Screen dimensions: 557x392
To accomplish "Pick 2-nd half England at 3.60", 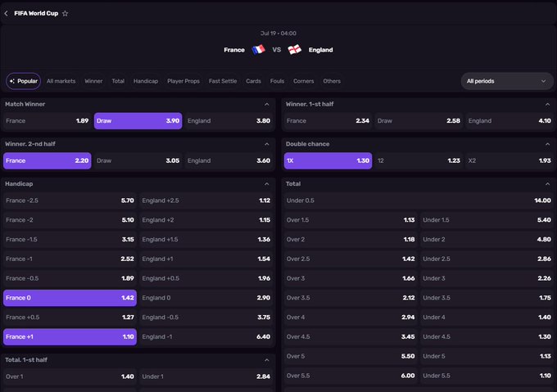I will pos(229,160).
